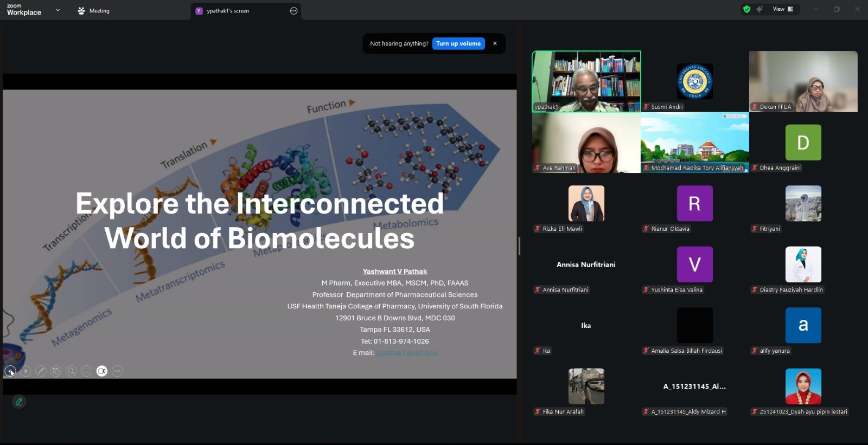The image size is (868, 445).
Task: Click the email link on the slide
Action: point(406,353)
